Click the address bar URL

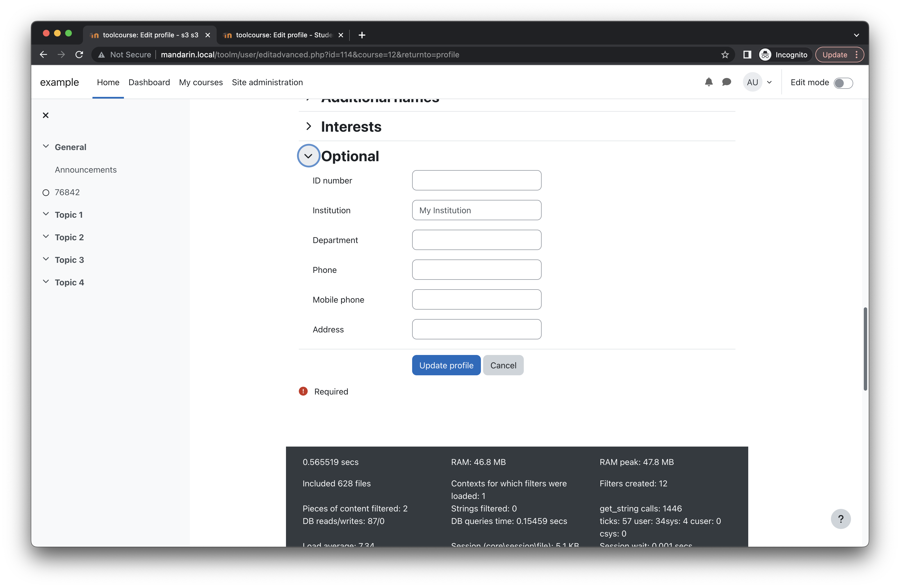310,55
